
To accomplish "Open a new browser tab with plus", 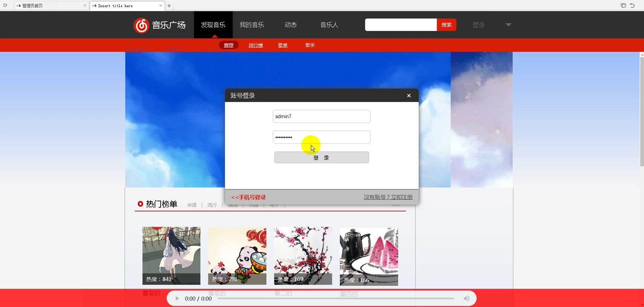I will [x=169, y=6].
